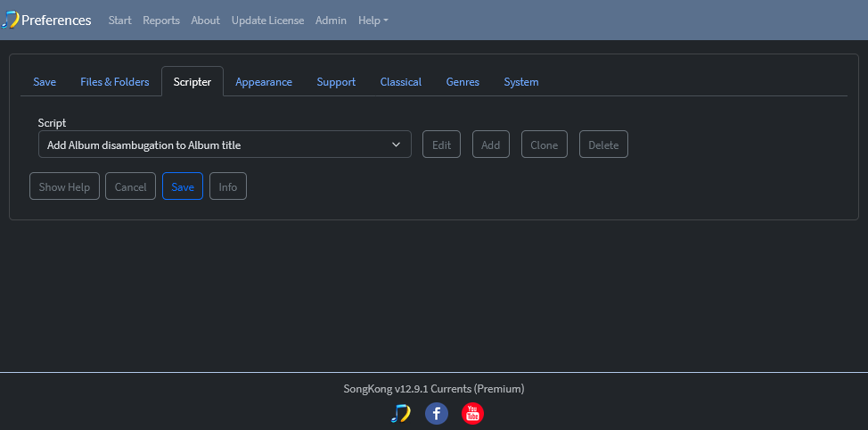
Task: Click the SongKong note logo in navbar
Action: [10, 20]
